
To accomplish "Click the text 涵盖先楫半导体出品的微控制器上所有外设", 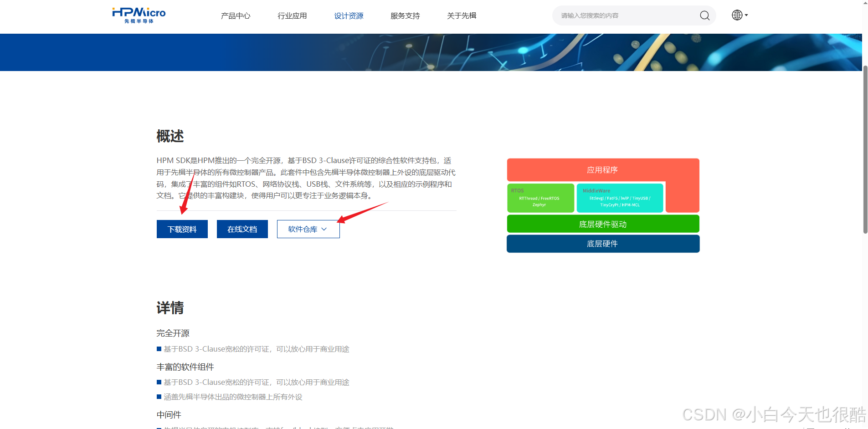I will pos(233,397).
